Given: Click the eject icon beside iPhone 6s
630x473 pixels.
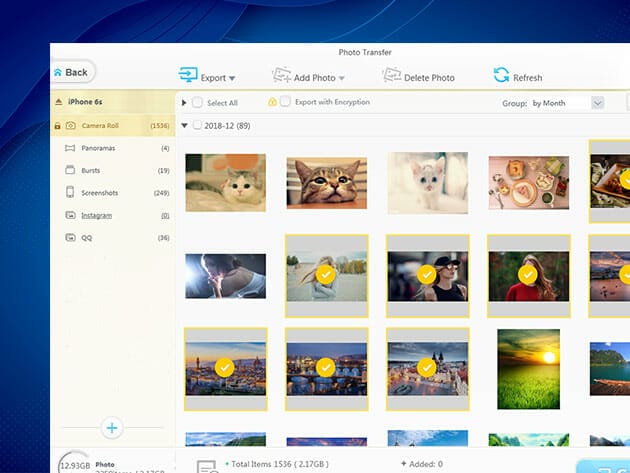Looking at the screenshot, I should (58, 102).
